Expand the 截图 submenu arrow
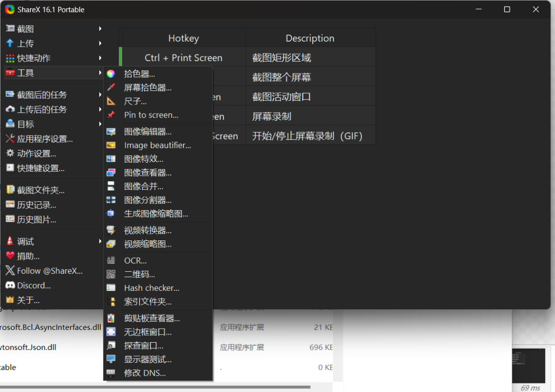The width and height of the screenshot is (555, 392). pyautogui.click(x=100, y=29)
